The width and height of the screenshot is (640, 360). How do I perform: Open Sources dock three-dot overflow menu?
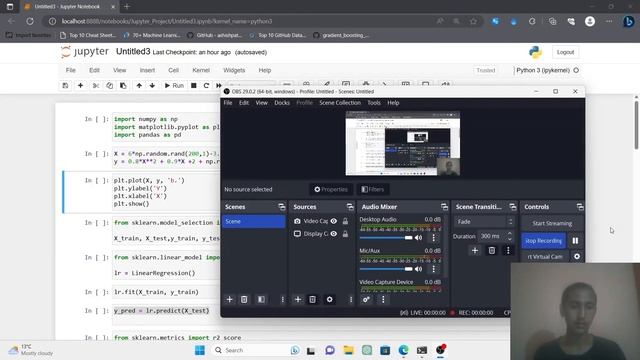[x=351, y=300]
